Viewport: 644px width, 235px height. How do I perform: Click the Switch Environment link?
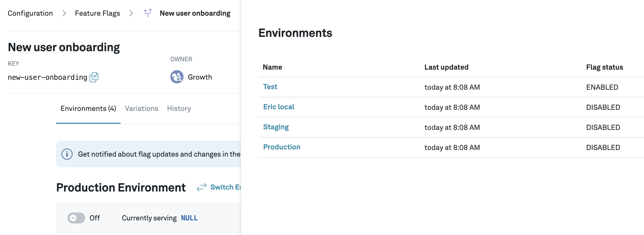225,187
